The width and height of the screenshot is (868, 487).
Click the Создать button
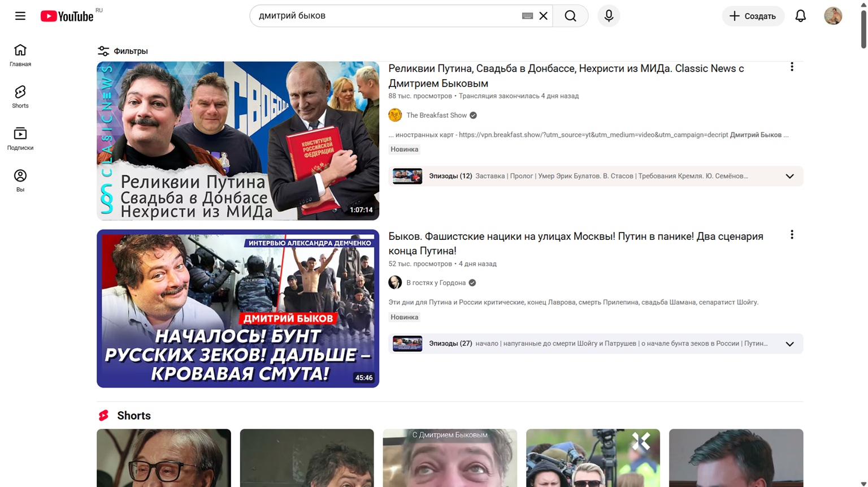[x=753, y=16]
